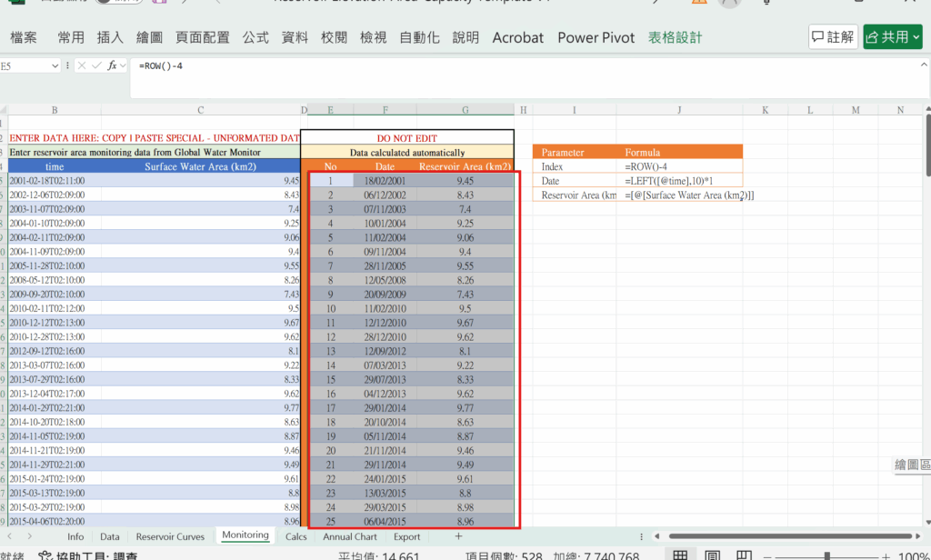
Task: Select column C header
Action: pyautogui.click(x=201, y=110)
